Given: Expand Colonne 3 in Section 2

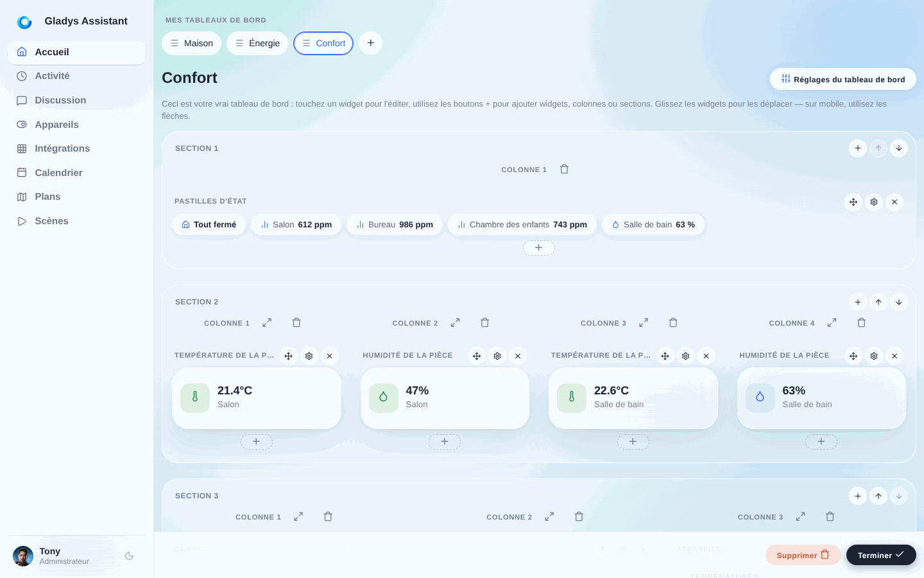Looking at the screenshot, I should (644, 323).
